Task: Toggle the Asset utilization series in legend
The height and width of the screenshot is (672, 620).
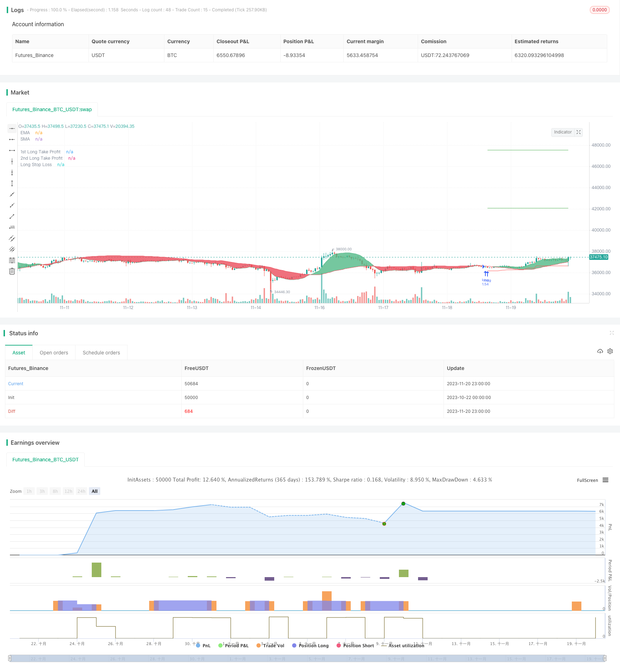Action: (403, 645)
